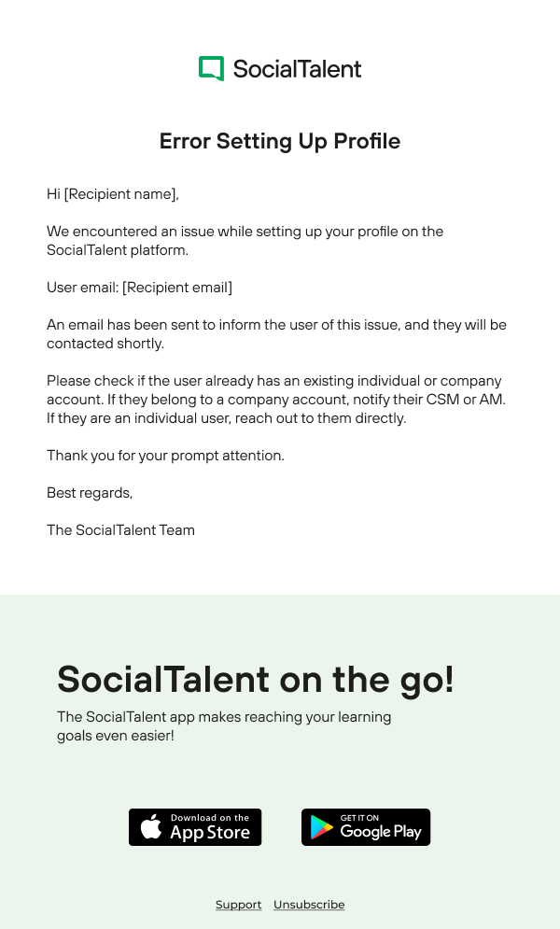The height and width of the screenshot is (929, 560).
Task: Select the [Recipient name] placeholder in the greeting
Action: 120,194
